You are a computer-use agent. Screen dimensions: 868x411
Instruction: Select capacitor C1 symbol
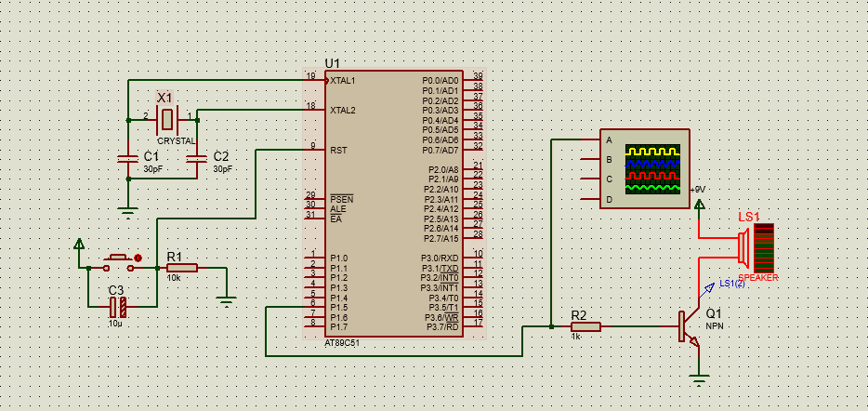(128, 158)
